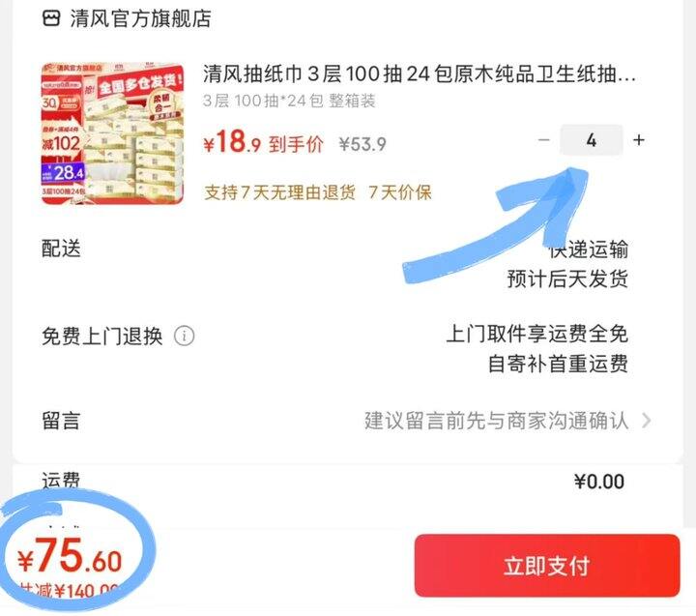
Task: Tap the 3层100抽*24包 整箱装 specification text
Action: [289, 101]
